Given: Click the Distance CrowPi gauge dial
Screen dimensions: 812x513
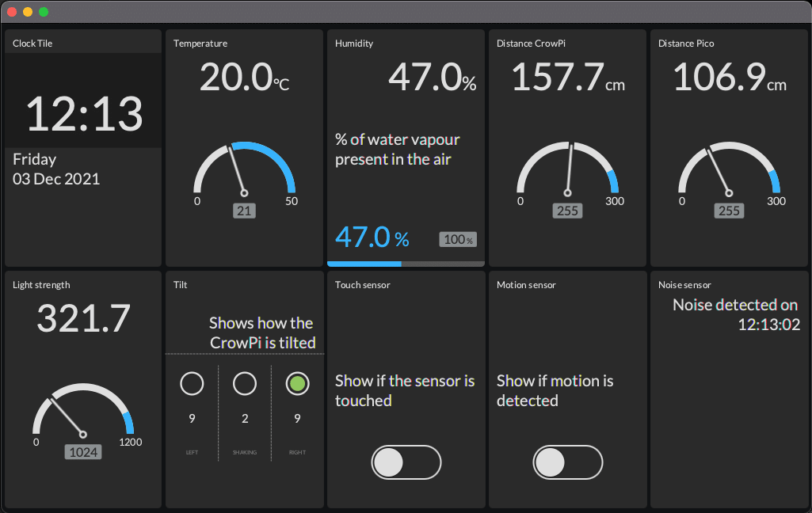Looking at the screenshot, I should tap(567, 168).
